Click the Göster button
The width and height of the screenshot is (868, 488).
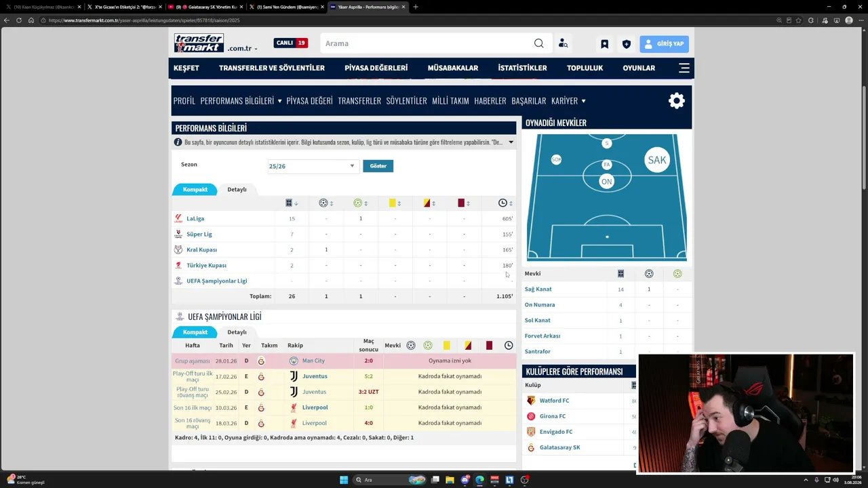pyautogui.click(x=378, y=166)
